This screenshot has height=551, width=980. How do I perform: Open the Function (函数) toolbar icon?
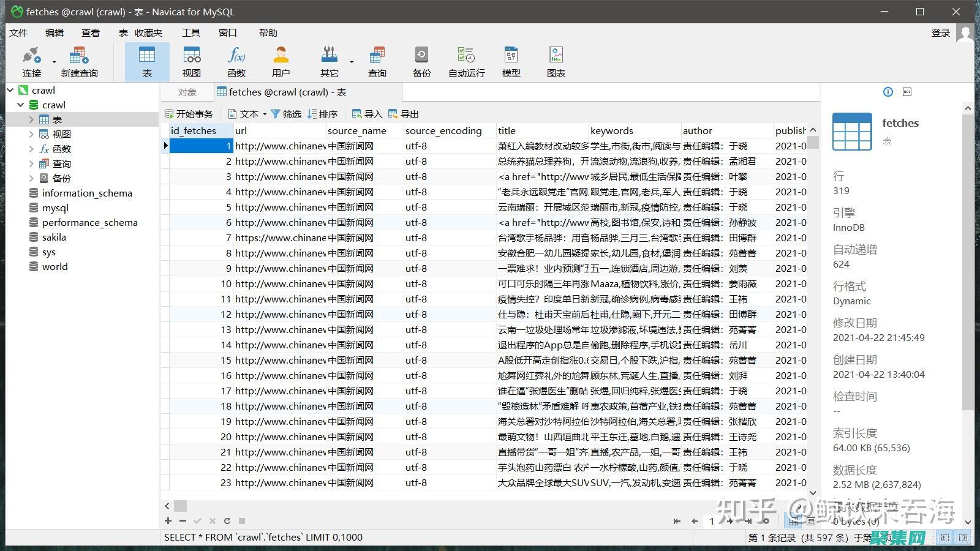coord(236,62)
